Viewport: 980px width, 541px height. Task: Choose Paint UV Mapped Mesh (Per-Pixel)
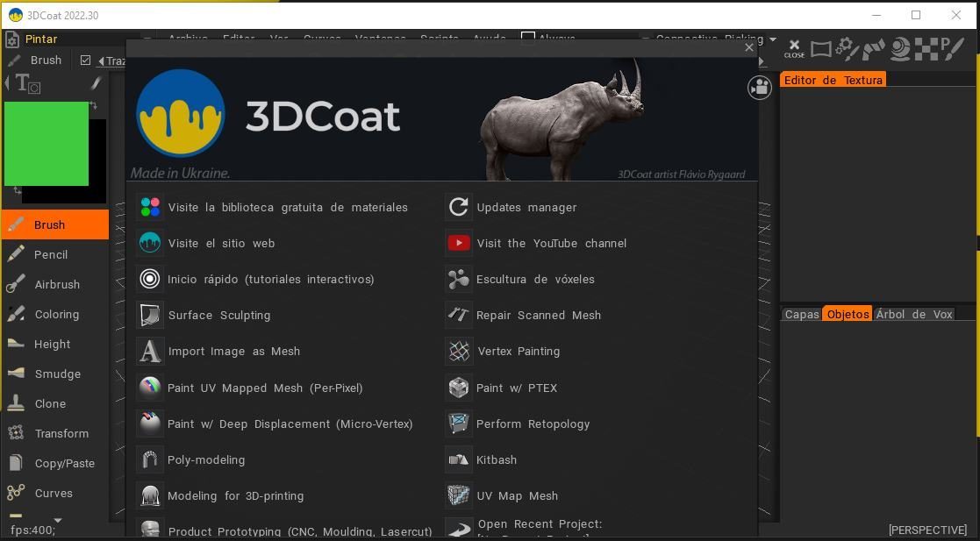tap(249, 388)
